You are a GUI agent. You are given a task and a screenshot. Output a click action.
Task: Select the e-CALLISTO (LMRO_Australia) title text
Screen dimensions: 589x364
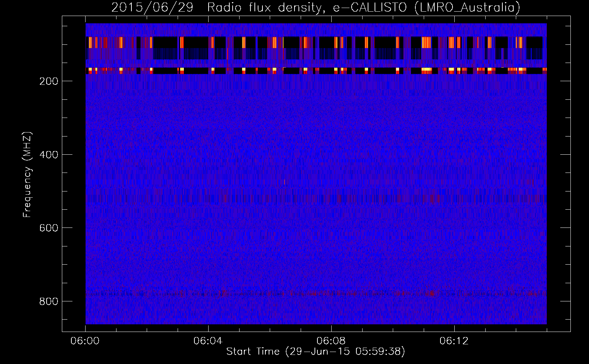pos(426,8)
